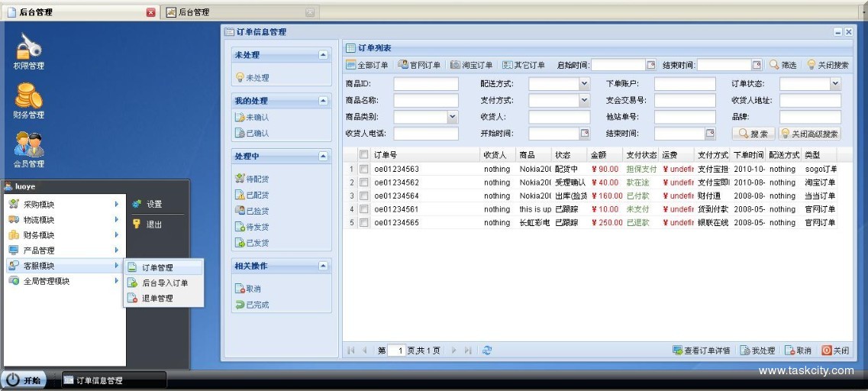Check the box for order oe01234565
Screen dimensions: 868x391
[363, 223]
